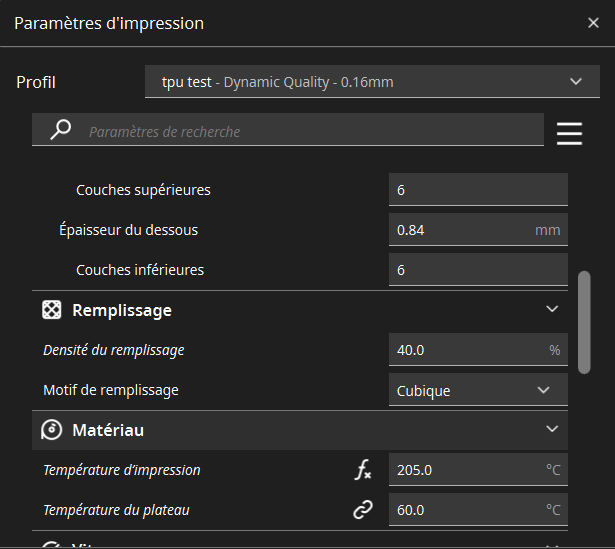Edit the Couches supérieures value field
The width and height of the screenshot is (615, 549).
pyautogui.click(x=477, y=189)
